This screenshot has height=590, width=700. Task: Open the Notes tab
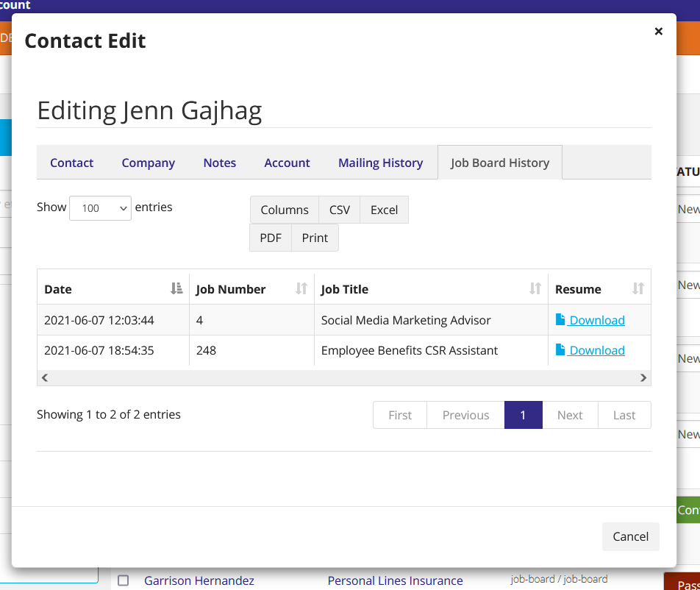click(220, 163)
